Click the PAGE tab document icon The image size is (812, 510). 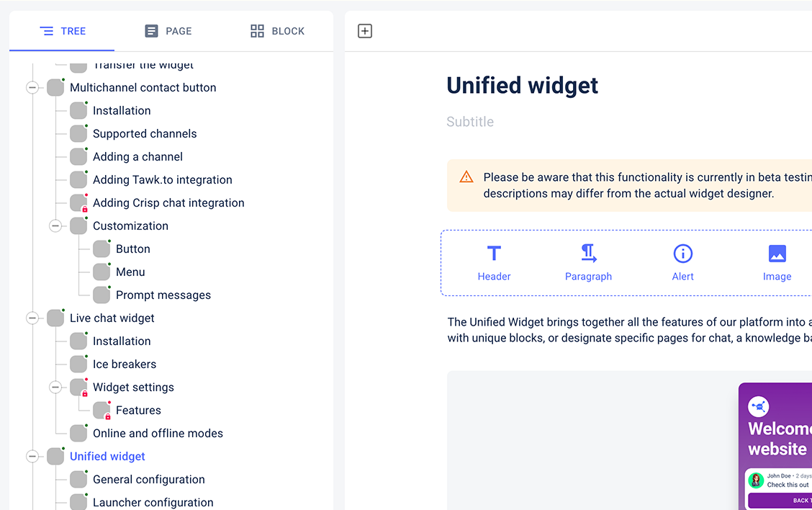point(150,31)
